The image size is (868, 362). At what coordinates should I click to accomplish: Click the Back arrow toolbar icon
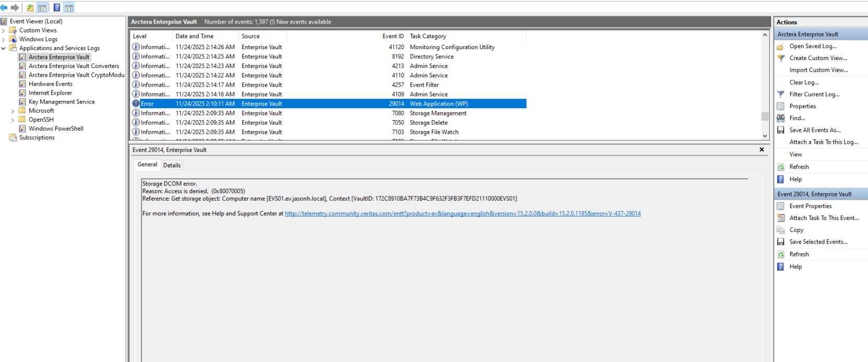coord(4,7)
